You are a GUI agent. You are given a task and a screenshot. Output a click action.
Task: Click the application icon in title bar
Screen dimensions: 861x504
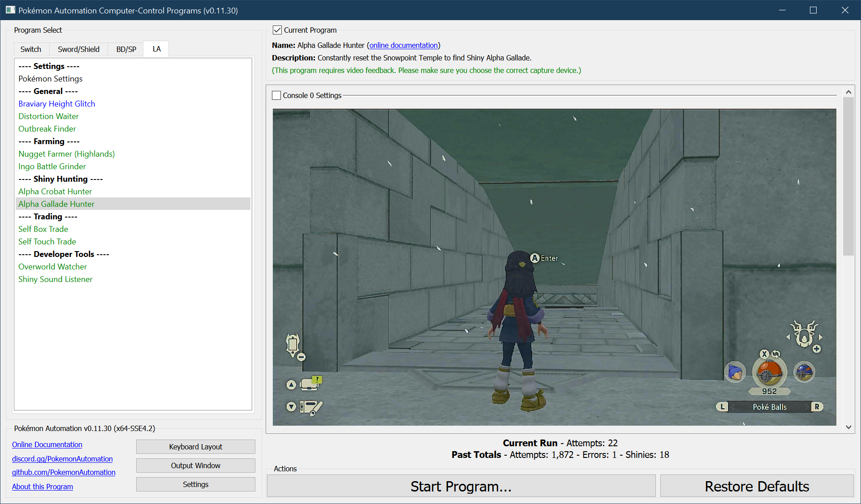tap(10, 10)
